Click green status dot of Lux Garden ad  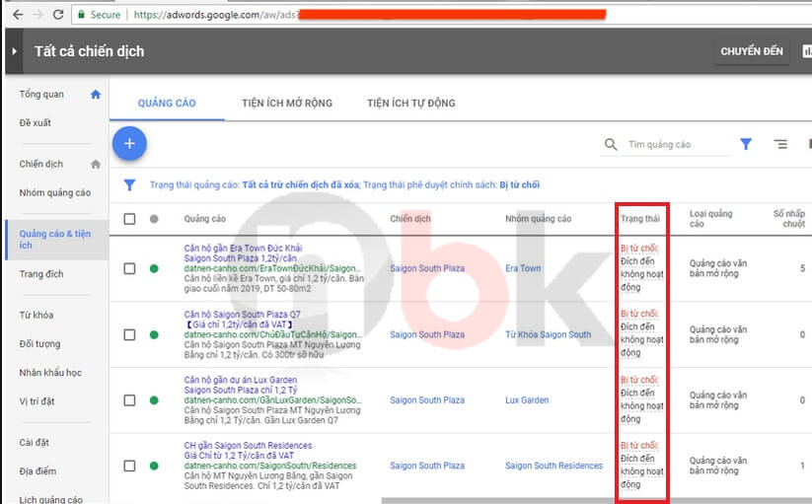click(154, 400)
